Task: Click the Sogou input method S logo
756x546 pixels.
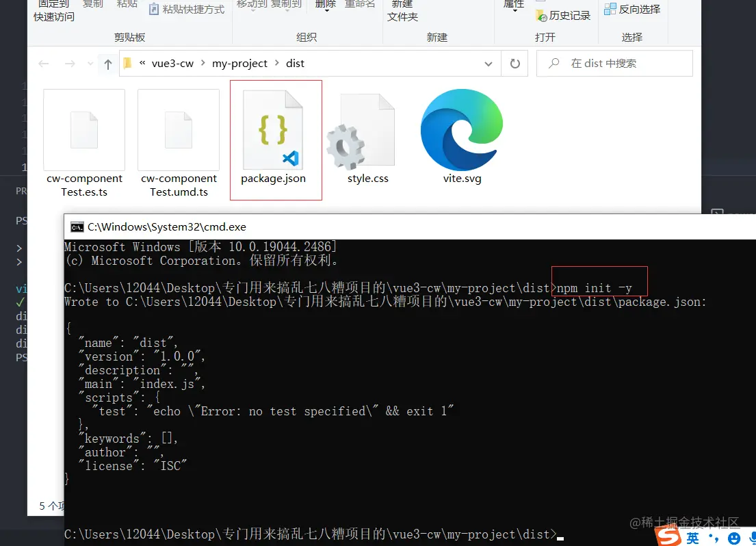Action: (x=668, y=536)
